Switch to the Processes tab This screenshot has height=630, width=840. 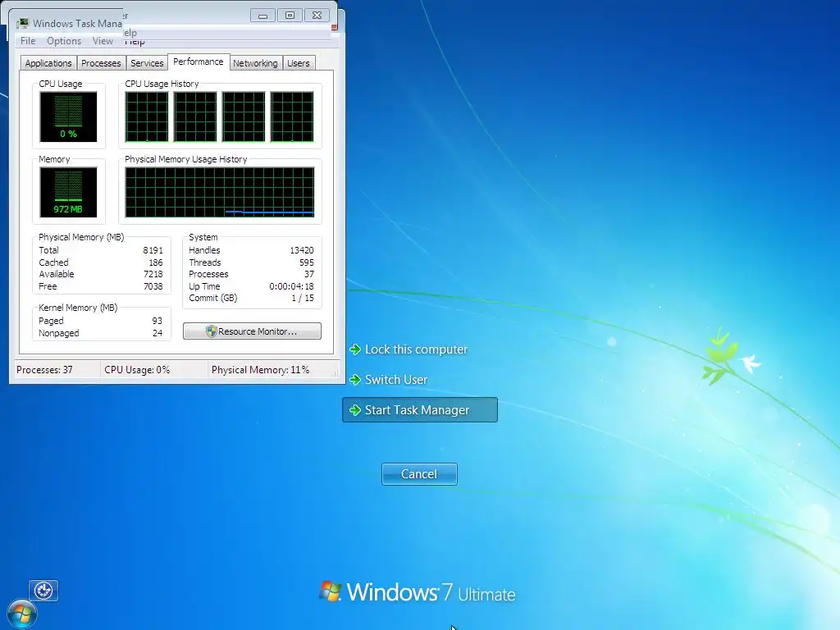coord(101,63)
